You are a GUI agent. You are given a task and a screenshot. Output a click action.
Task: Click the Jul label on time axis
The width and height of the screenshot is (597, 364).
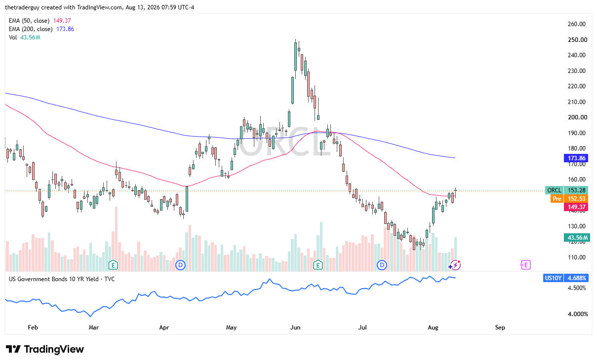point(363,328)
